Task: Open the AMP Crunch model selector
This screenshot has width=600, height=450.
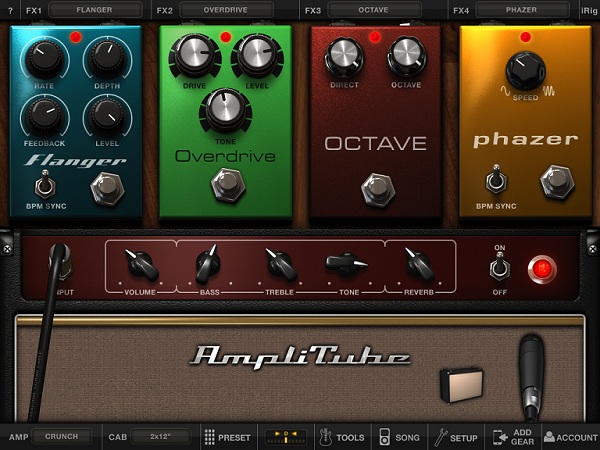Action: (62, 437)
